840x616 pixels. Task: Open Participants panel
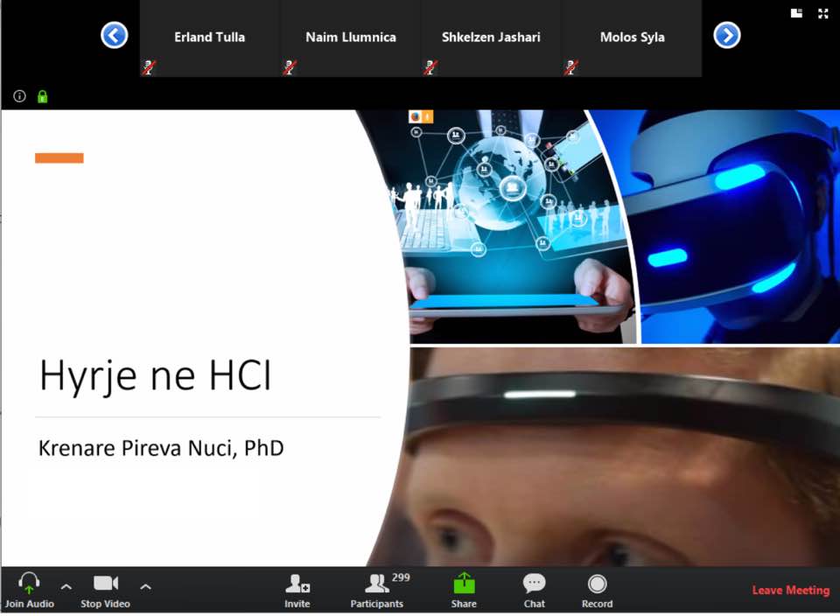[377, 591]
